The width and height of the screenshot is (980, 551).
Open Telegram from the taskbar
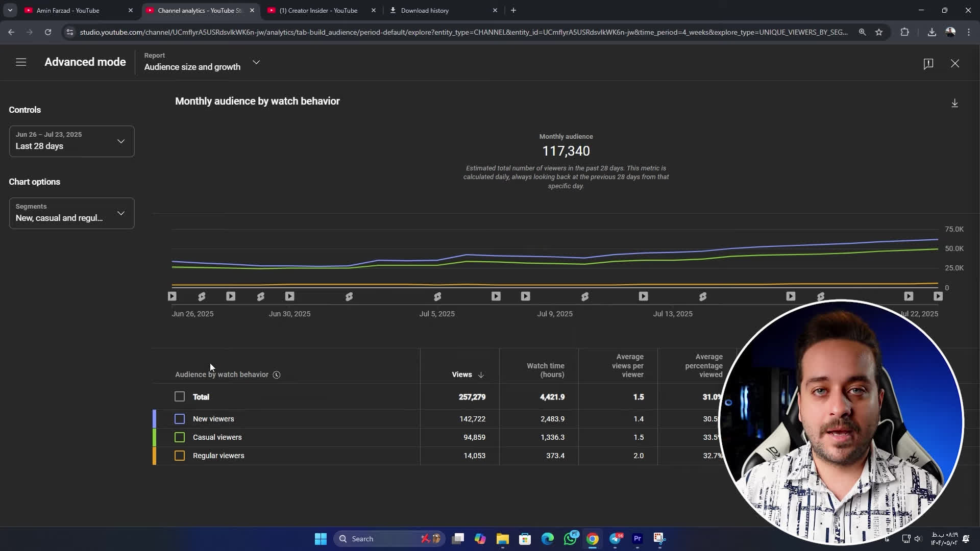click(x=615, y=539)
